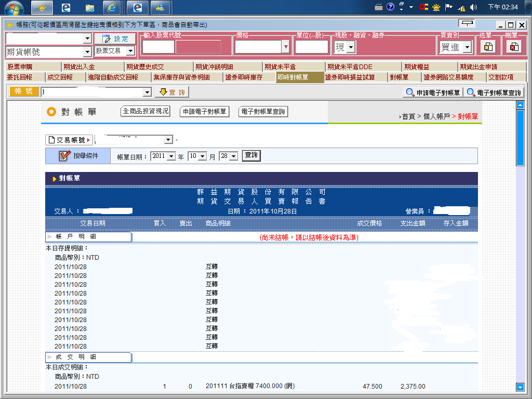Click the 刪單 delete order icon

coord(514,47)
